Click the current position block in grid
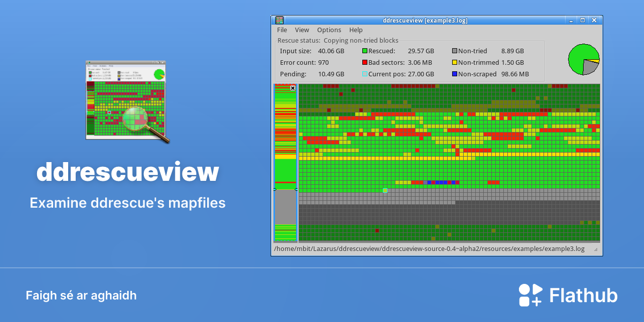This screenshot has height=322, width=644. 385,190
